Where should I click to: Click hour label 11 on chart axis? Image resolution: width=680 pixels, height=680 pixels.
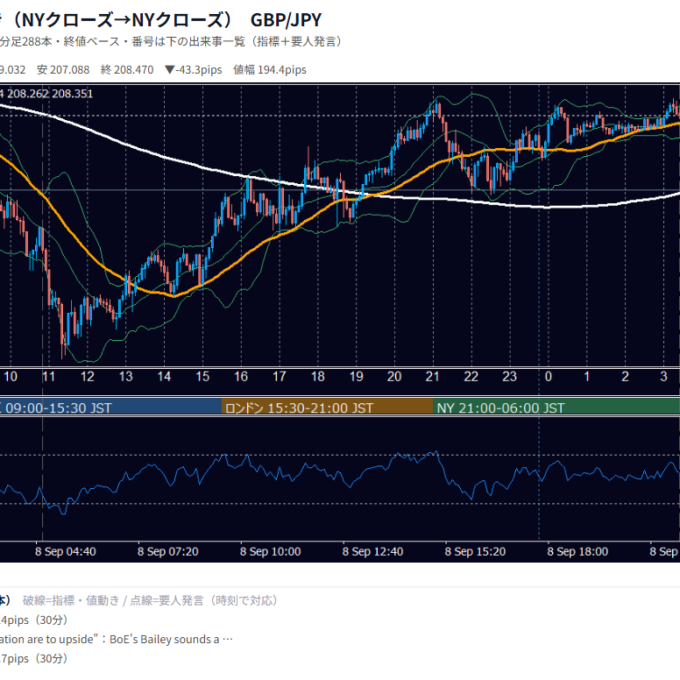[49, 376]
